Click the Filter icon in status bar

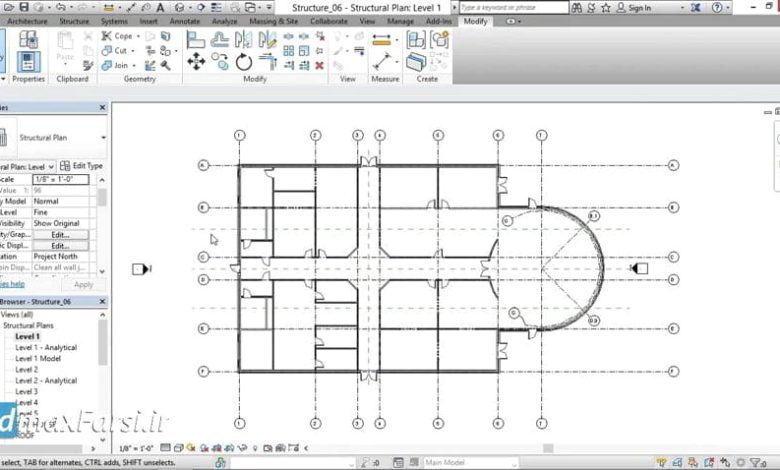pos(756,463)
